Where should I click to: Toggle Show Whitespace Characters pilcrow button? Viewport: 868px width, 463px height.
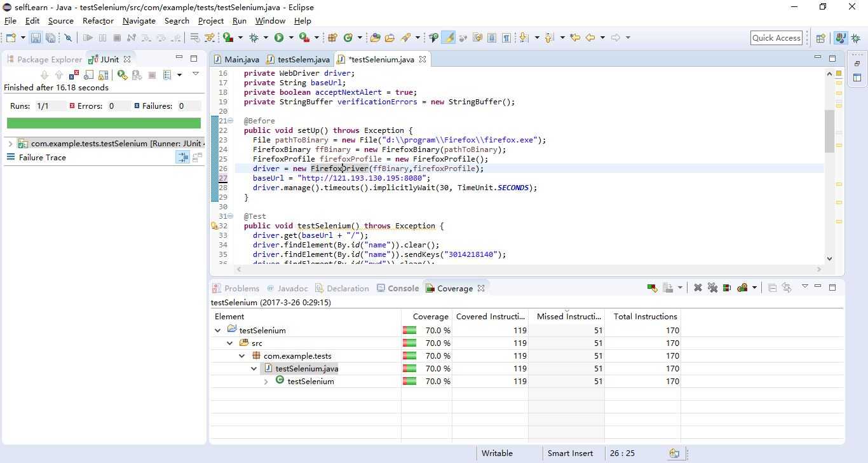point(506,38)
